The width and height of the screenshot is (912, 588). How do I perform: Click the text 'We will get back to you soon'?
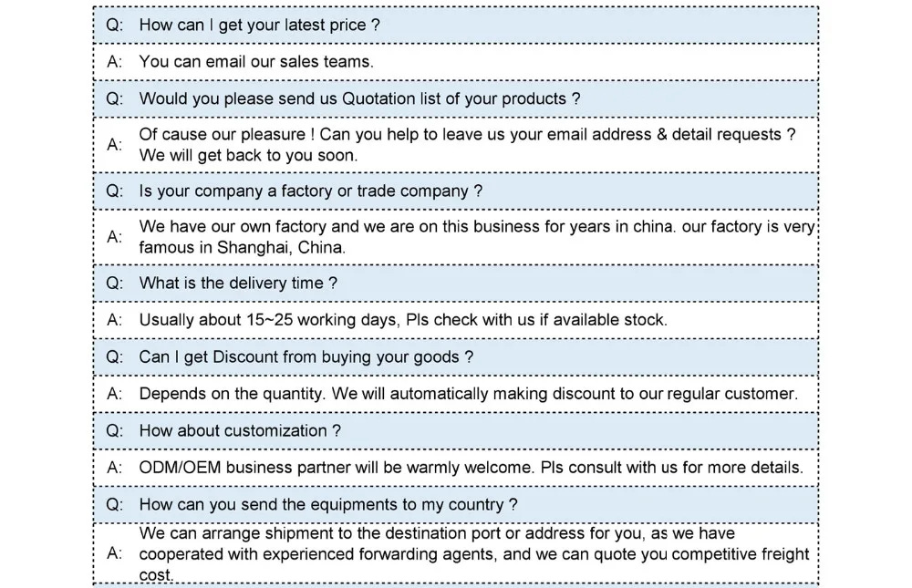click(x=248, y=155)
